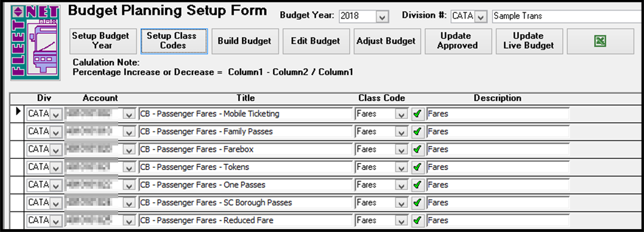Open the Budget Year dropdown
The width and height of the screenshot is (644, 232).
coord(382,16)
